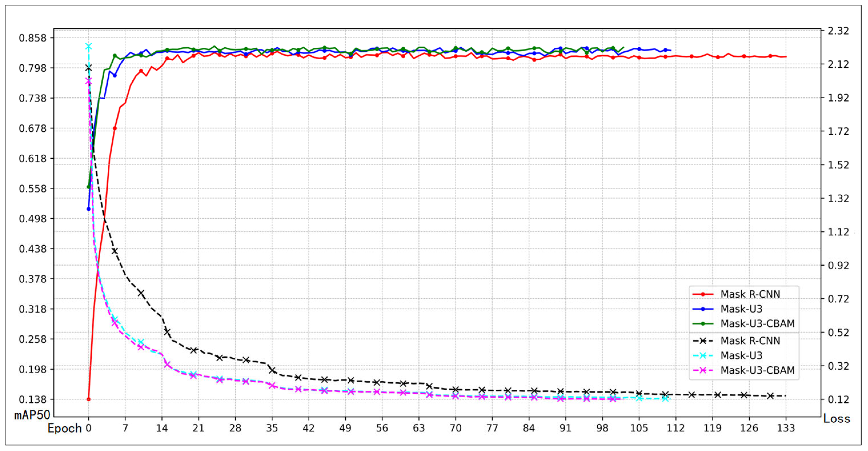The image size is (868, 451).
Task: Click the 1.92 tick on the Loss axis
Action: [839, 98]
